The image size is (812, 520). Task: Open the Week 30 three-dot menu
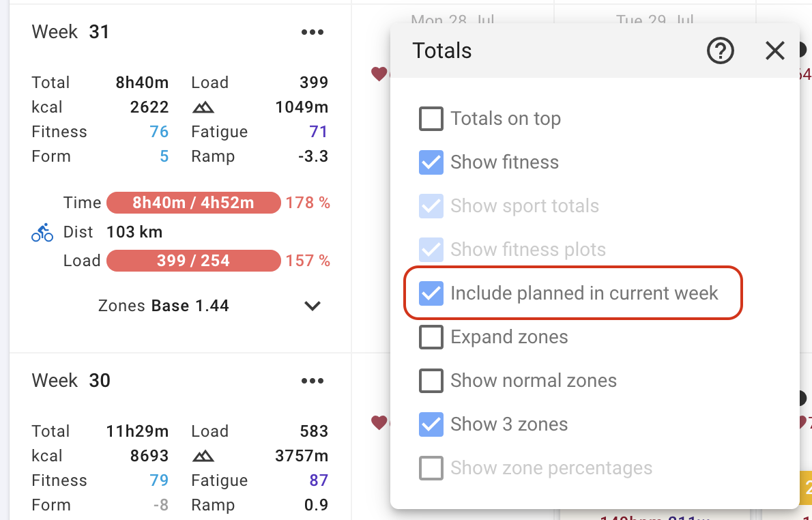coord(312,381)
